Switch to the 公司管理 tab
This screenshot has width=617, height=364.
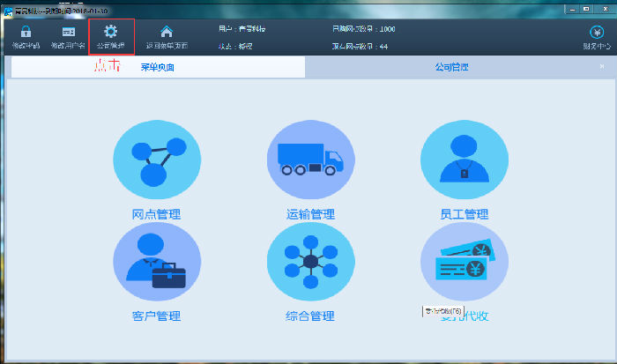coord(452,67)
